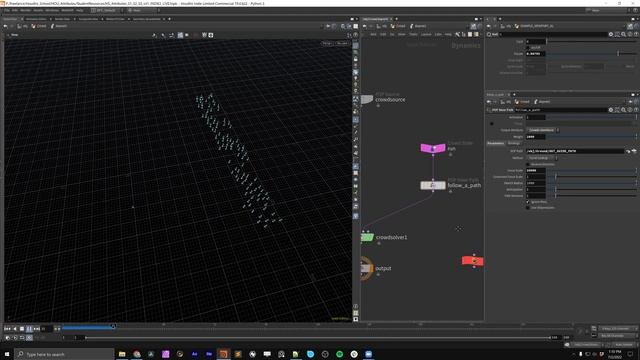Open the keys and channels dropdown above Key All Channels

pyautogui.click(x=618, y=329)
